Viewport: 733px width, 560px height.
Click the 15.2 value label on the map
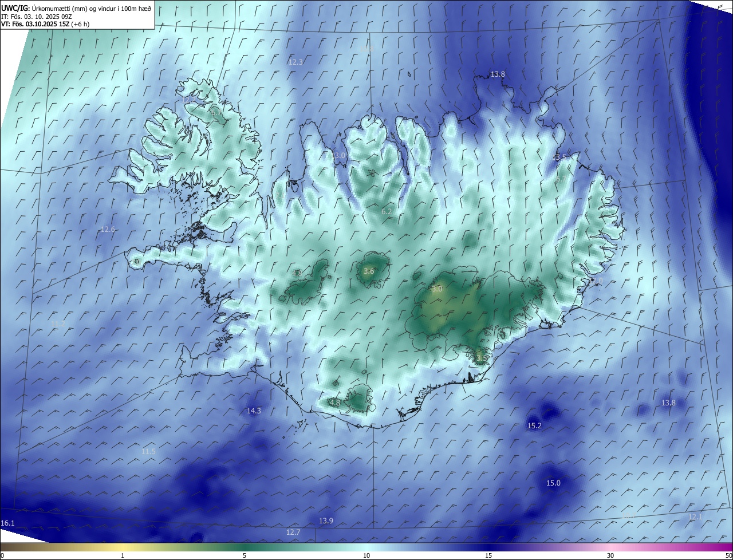pos(534,425)
